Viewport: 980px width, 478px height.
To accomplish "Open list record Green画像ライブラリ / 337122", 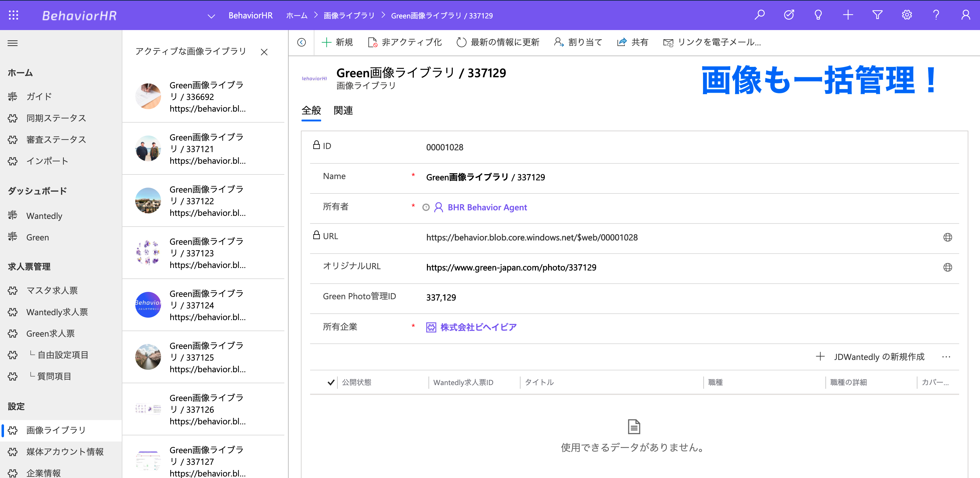I will point(203,201).
